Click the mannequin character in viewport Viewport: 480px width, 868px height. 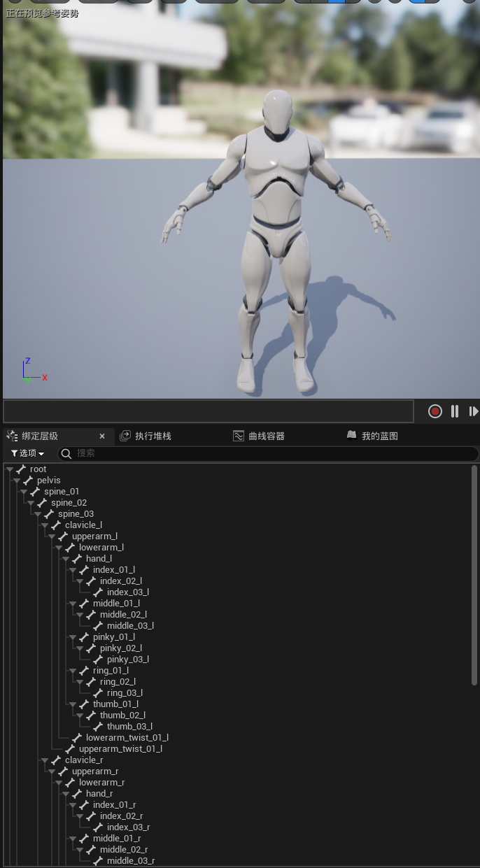pos(278,241)
